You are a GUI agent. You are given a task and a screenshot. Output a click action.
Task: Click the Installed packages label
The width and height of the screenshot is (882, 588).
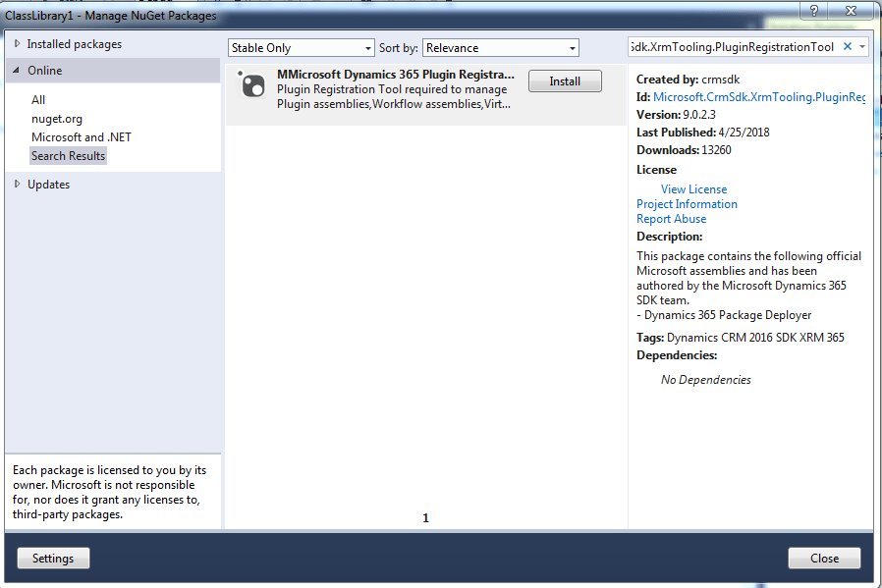75,44
